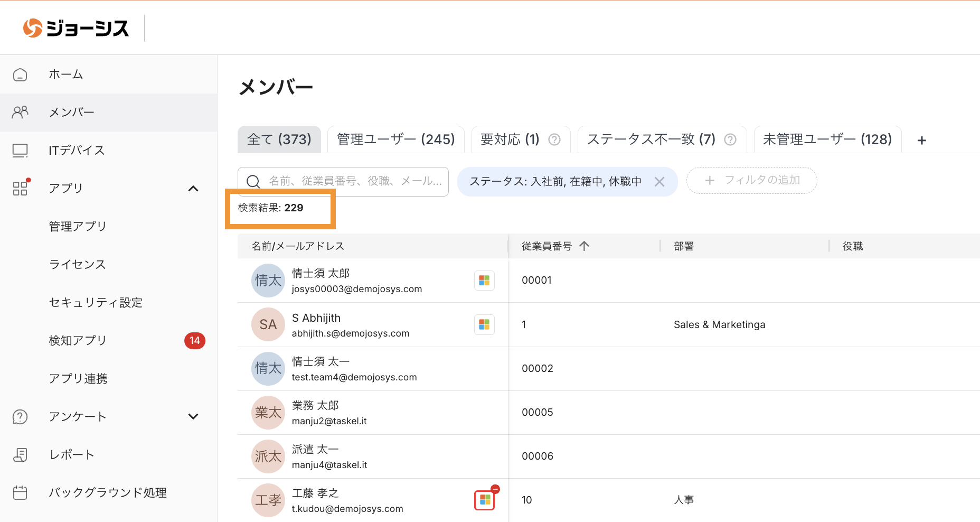Sort by 従業員番号 column arrow
The image size is (980, 522).
tap(584, 246)
